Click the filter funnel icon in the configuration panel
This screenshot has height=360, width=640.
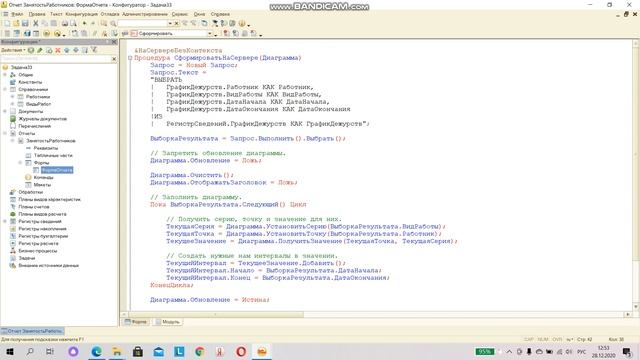94,50
